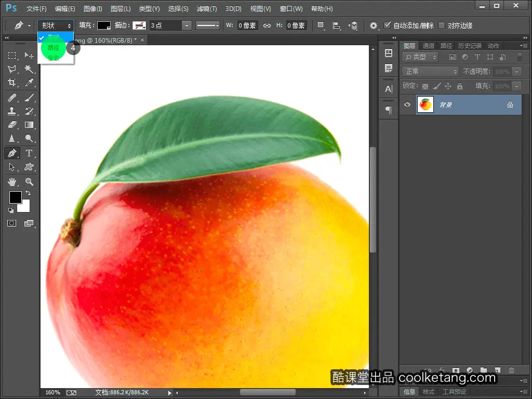This screenshot has height=399, width=532.
Task: Enable Align Edges checkbox
Action: (x=442, y=25)
